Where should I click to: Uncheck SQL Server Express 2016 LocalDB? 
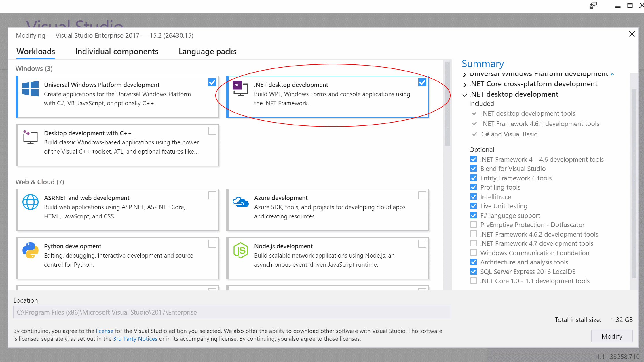[x=473, y=271]
